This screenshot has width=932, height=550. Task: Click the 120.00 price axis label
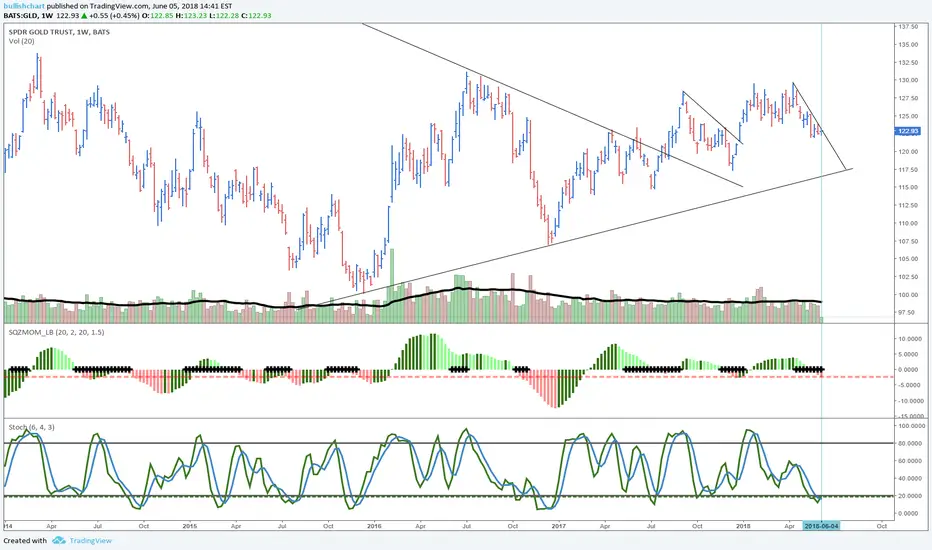[x=907, y=152]
